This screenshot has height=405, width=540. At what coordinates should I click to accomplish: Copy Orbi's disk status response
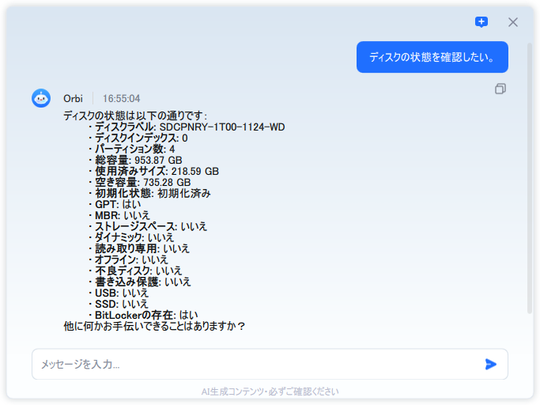500,89
